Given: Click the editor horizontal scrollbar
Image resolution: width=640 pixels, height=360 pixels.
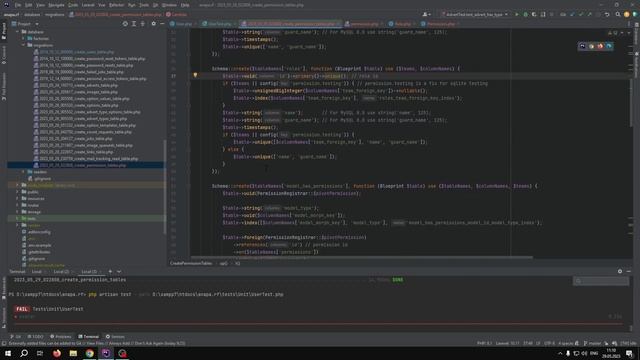Looking at the screenshot, I should (362, 258).
